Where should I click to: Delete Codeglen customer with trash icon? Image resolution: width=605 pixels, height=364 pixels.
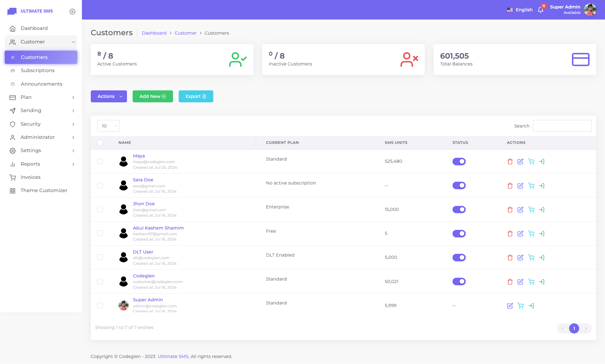510,282
